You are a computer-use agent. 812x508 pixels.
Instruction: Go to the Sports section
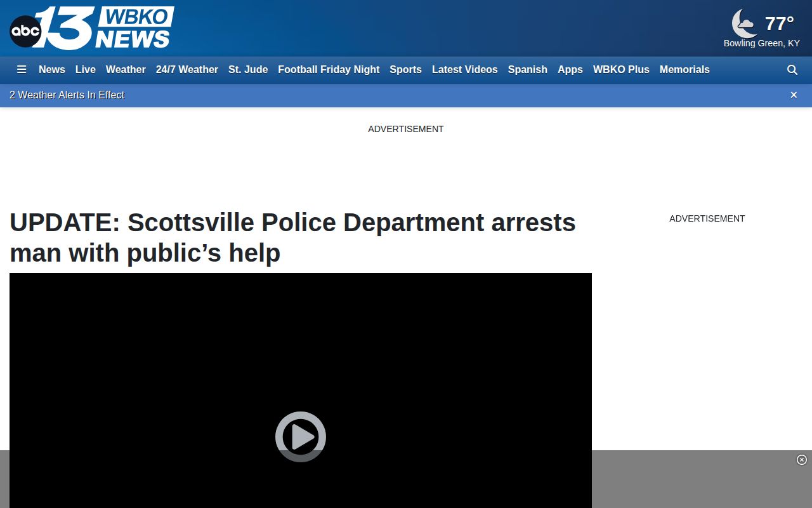[x=405, y=70]
